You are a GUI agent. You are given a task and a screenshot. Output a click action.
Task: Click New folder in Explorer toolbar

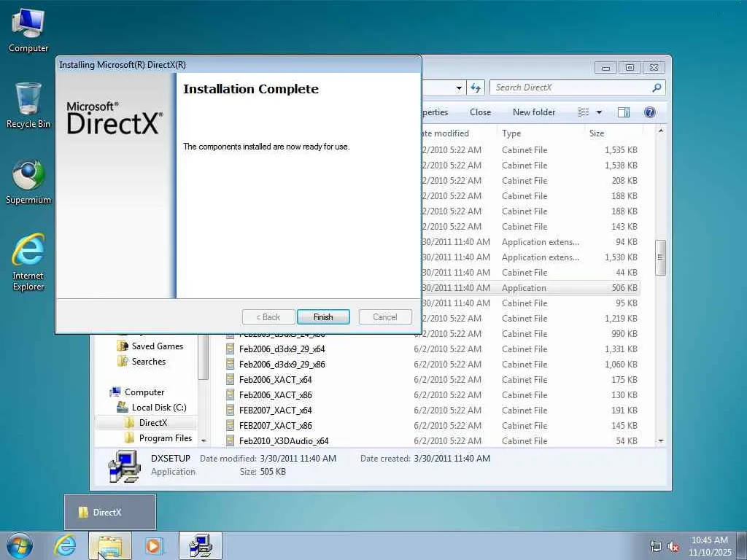click(534, 112)
